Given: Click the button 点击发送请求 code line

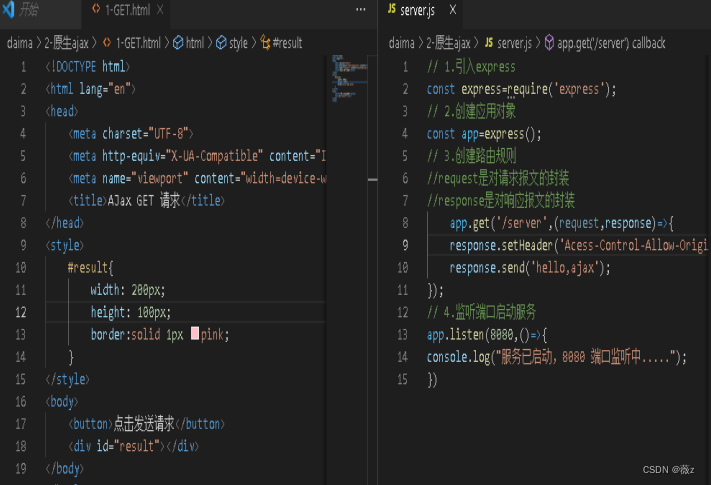Looking at the screenshot, I should click(146, 424).
